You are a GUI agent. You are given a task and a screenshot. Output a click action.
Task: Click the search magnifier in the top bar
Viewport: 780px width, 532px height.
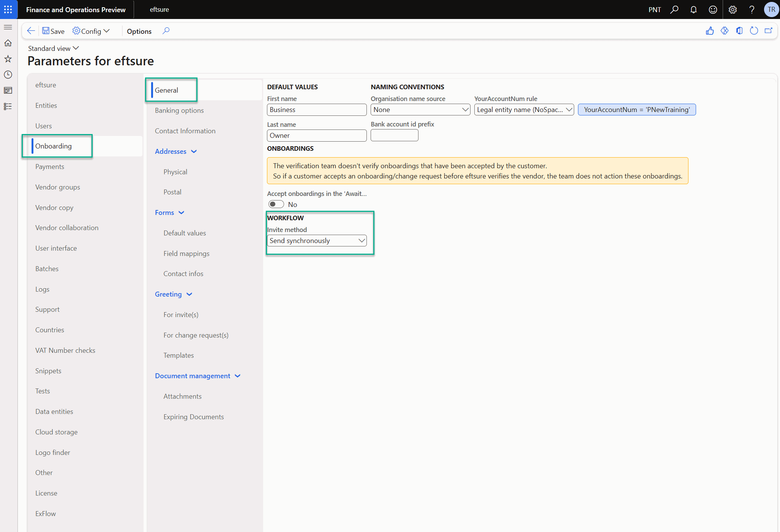674,9
